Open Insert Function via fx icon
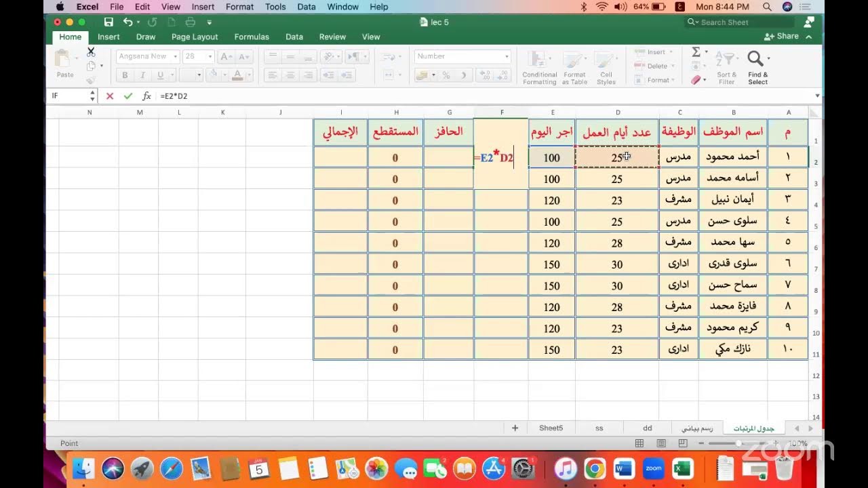 pyautogui.click(x=146, y=96)
